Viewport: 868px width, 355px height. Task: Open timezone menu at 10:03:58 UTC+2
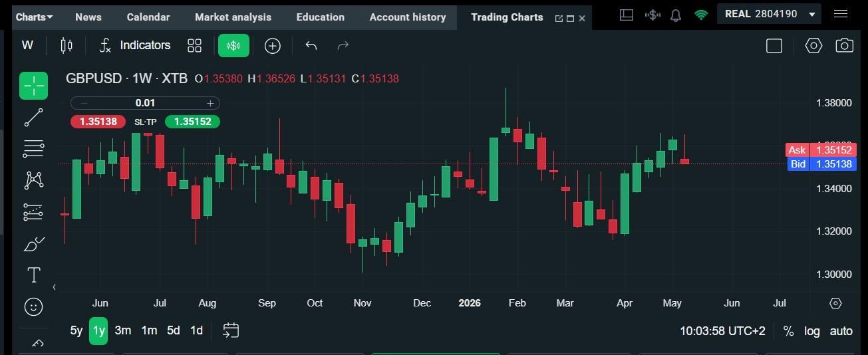(x=722, y=330)
